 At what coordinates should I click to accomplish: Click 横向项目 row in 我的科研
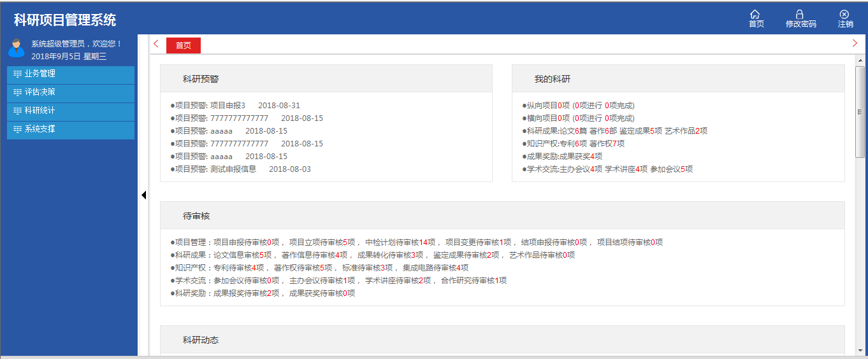[578, 118]
